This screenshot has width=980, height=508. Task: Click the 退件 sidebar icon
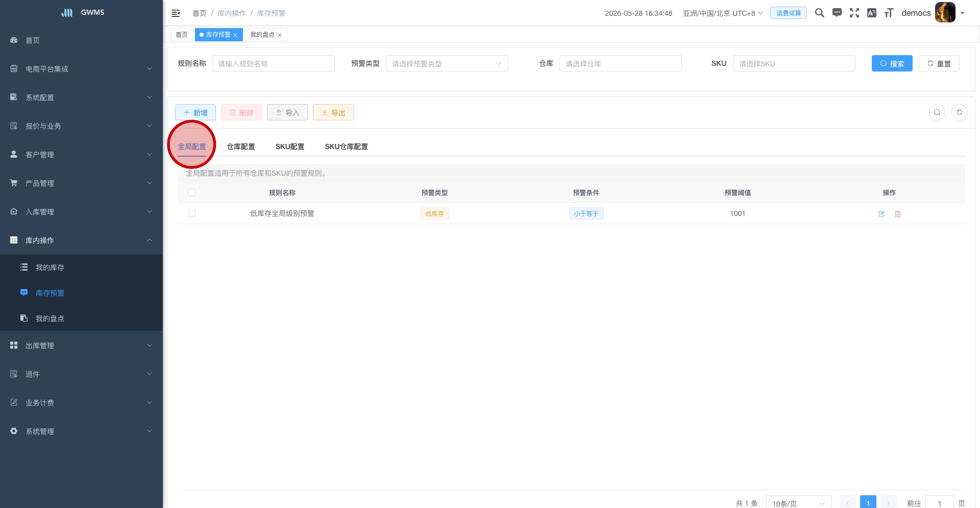14,374
